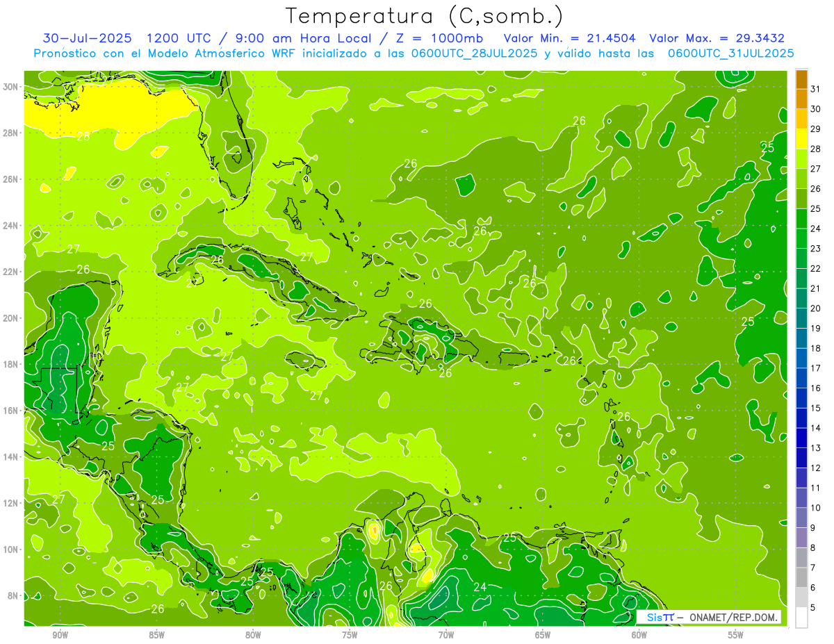The width and height of the screenshot is (834, 644).
Task: Click the color scale label 5
Action: 813,608
